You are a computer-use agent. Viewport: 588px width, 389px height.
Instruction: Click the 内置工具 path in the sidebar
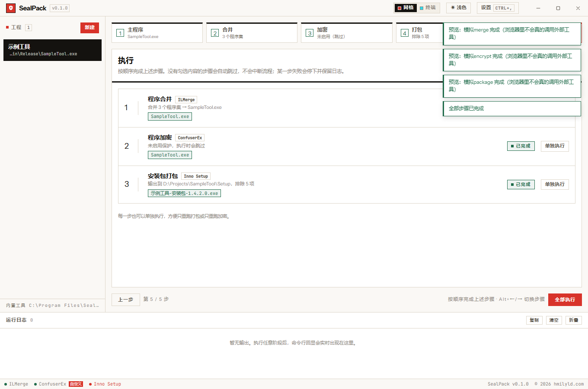(x=52, y=306)
